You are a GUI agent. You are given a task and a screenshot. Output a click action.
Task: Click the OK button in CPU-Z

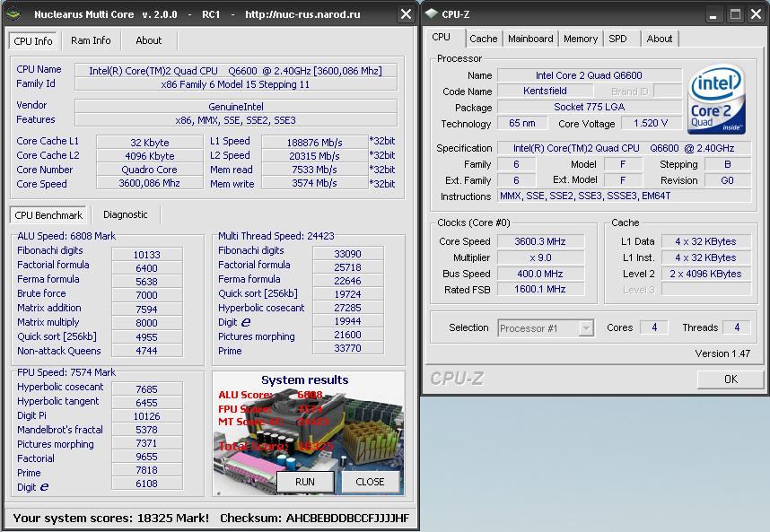(x=731, y=379)
